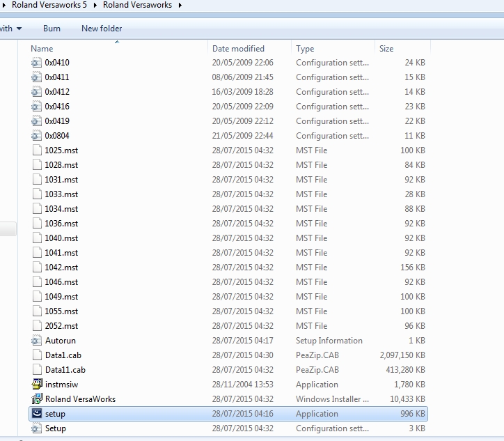Select the instmsiw file name
Screen dimensions: 504x441
tap(62, 385)
